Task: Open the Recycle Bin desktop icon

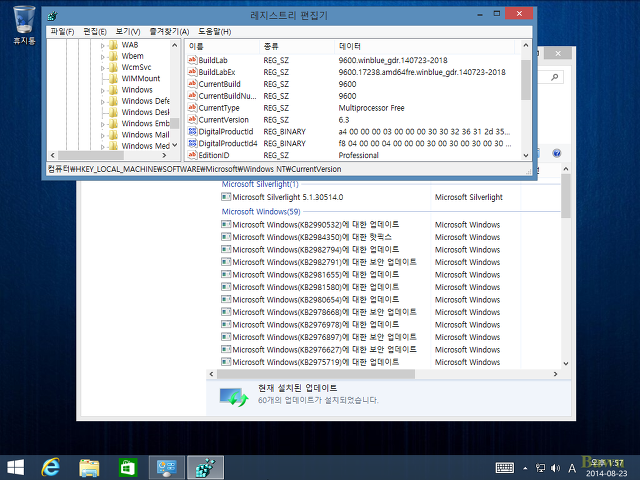Action: (x=24, y=24)
